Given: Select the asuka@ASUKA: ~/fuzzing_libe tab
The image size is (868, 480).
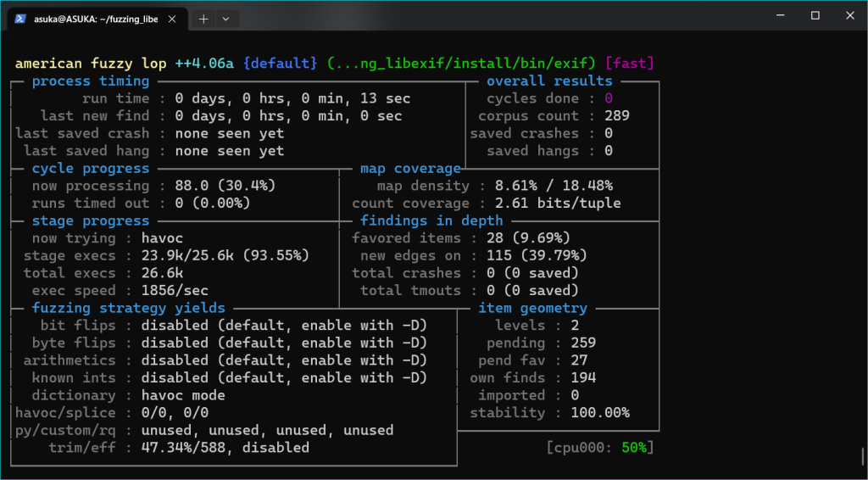Looking at the screenshot, I should point(93,18).
